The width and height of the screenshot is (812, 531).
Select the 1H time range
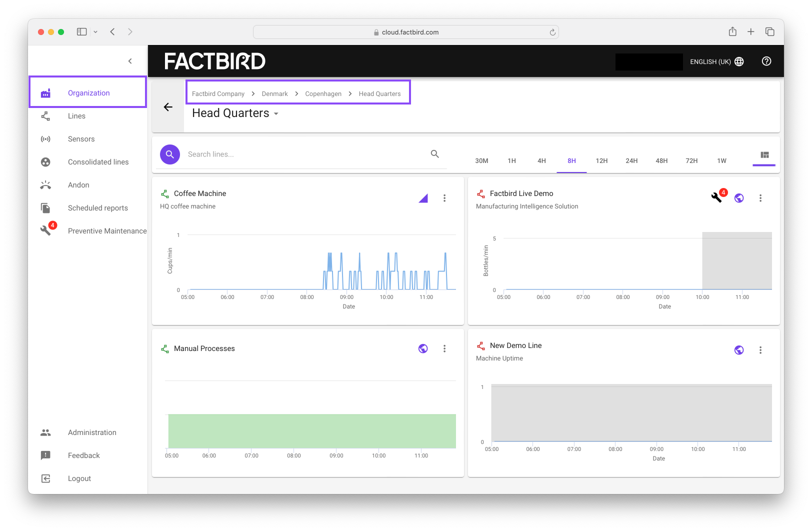pyautogui.click(x=511, y=160)
